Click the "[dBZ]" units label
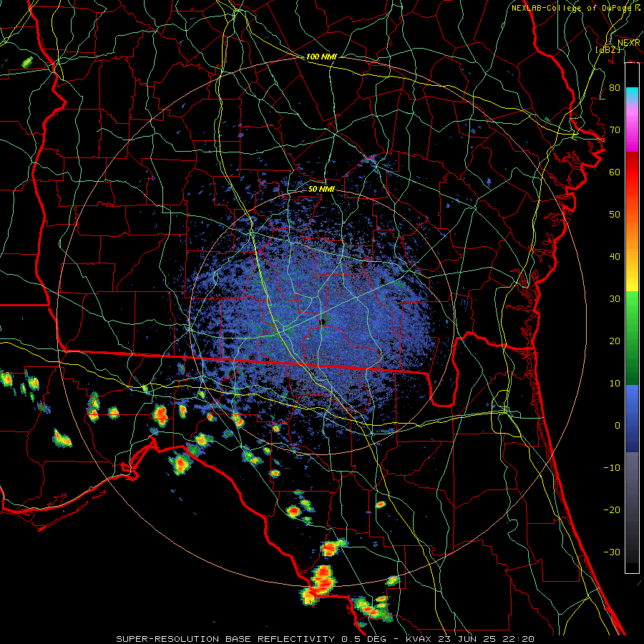 [608, 49]
